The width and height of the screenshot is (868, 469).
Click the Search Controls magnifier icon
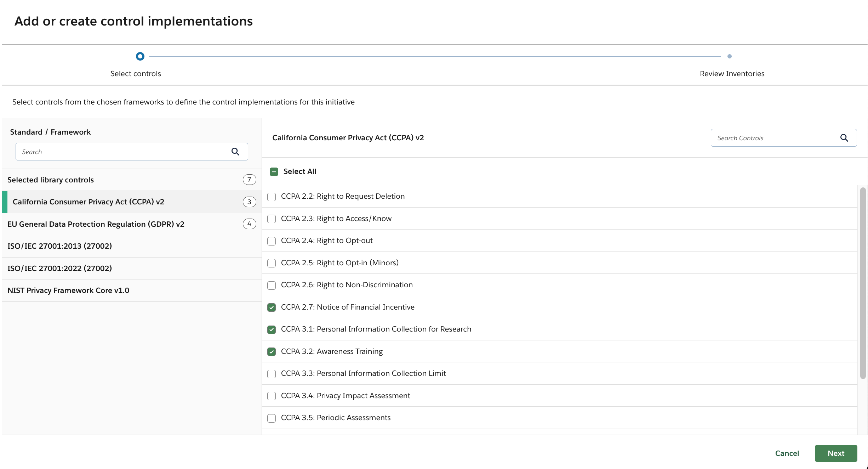click(x=844, y=138)
